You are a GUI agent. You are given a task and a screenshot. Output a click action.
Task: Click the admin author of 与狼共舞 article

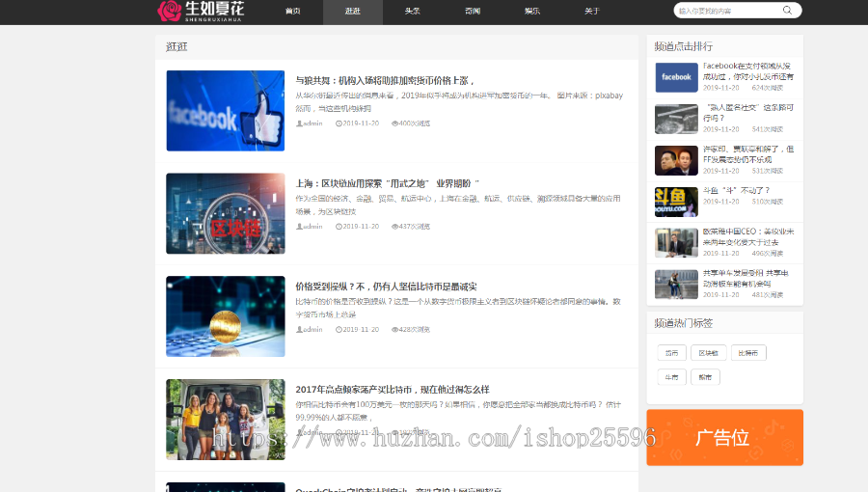(312, 123)
